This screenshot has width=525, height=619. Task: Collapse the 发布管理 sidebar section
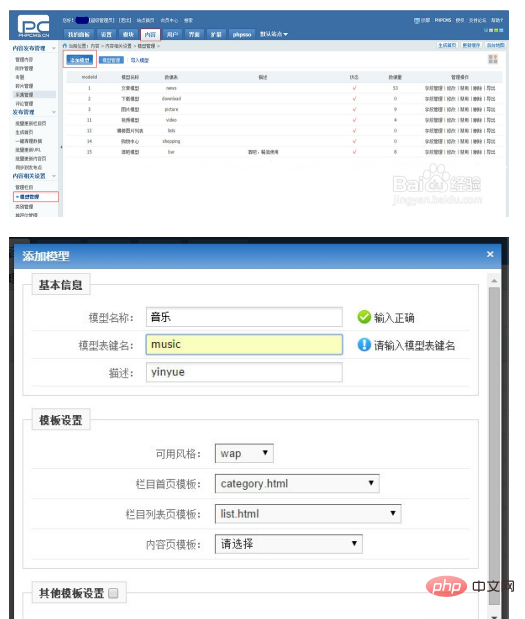coord(54,112)
